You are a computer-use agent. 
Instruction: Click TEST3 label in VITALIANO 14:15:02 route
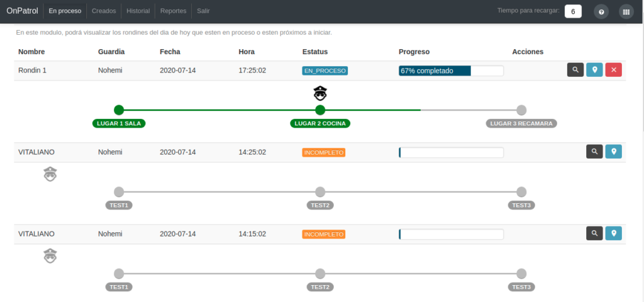click(x=521, y=287)
